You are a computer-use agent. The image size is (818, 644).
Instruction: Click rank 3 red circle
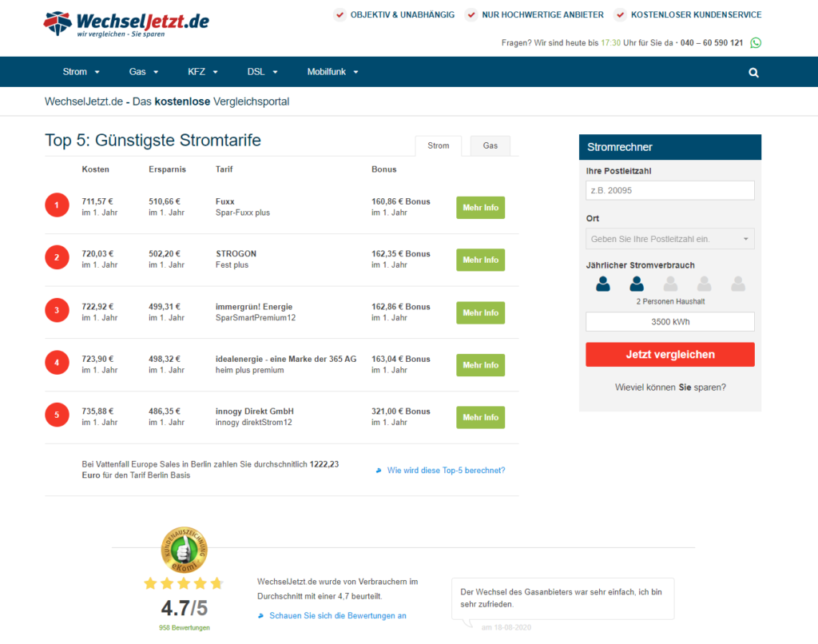click(57, 310)
